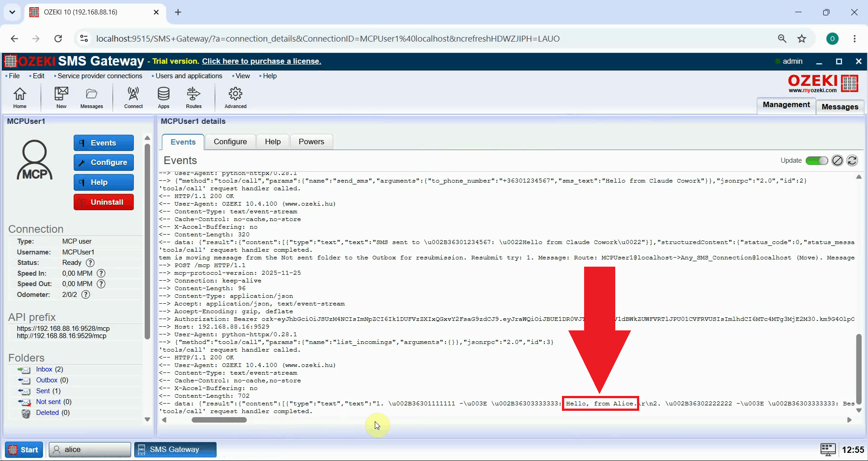Click the Outbox folder envelope icon
Image resolution: width=868 pixels, height=461 pixels.
tap(24, 381)
